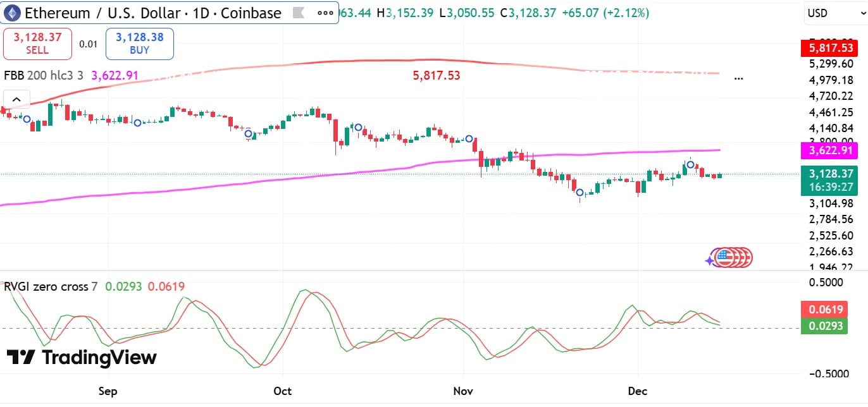Select the FBB 200 hlc3 indicator legend
Image resolution: width=868 pixels, height=407 pixels.
44,76
